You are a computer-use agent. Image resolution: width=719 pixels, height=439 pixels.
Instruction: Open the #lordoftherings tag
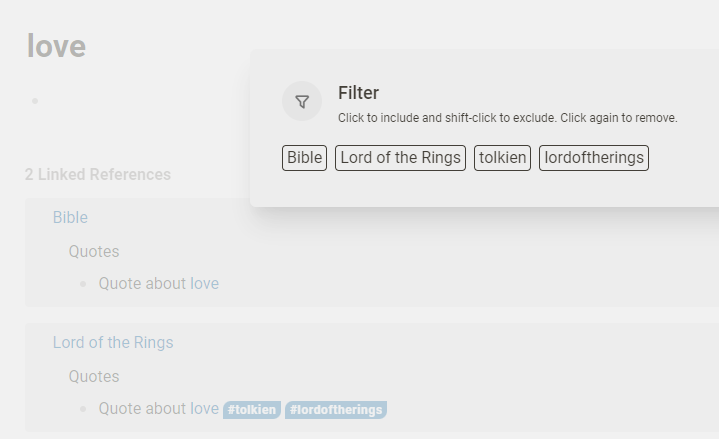(336, 410)
